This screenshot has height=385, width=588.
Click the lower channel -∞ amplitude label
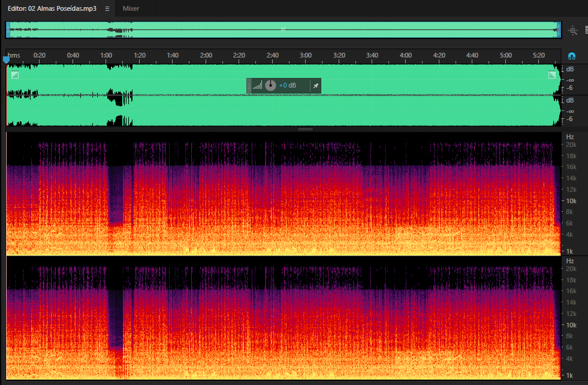point(570,111)
